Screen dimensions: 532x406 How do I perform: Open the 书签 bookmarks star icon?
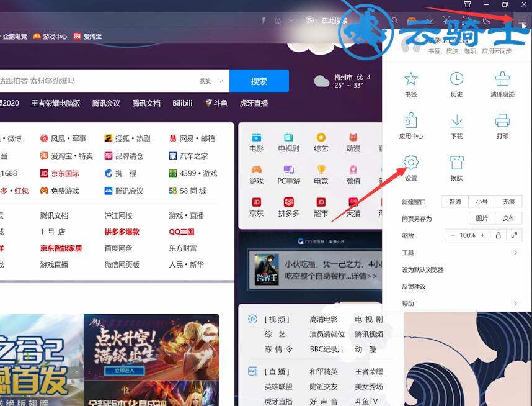411,79
